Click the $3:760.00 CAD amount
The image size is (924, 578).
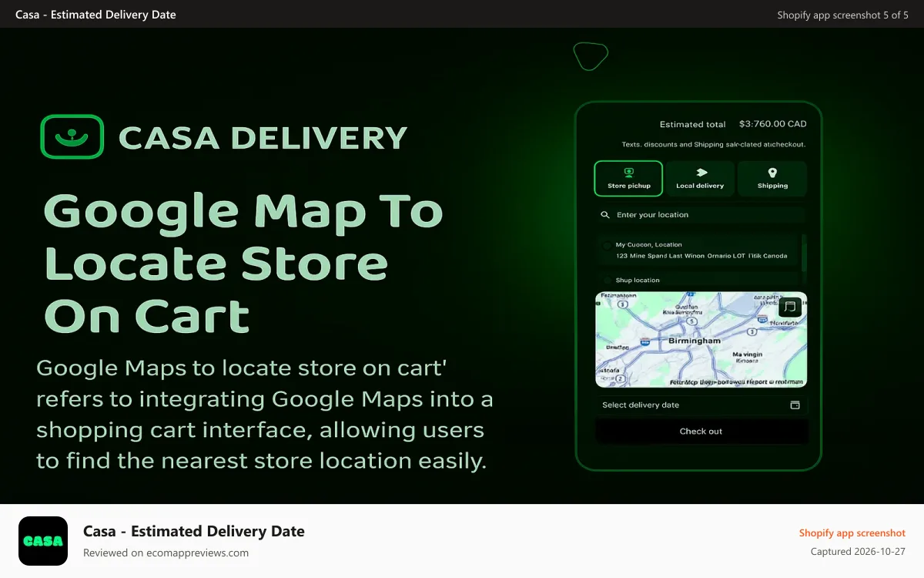click(x=773, y=123)
